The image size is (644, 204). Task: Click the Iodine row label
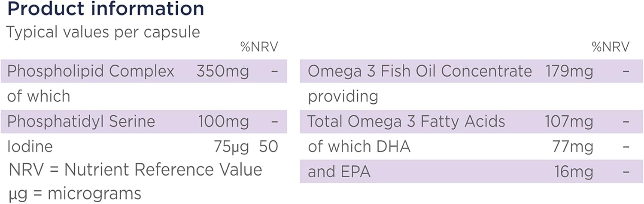tap(30, 147)
